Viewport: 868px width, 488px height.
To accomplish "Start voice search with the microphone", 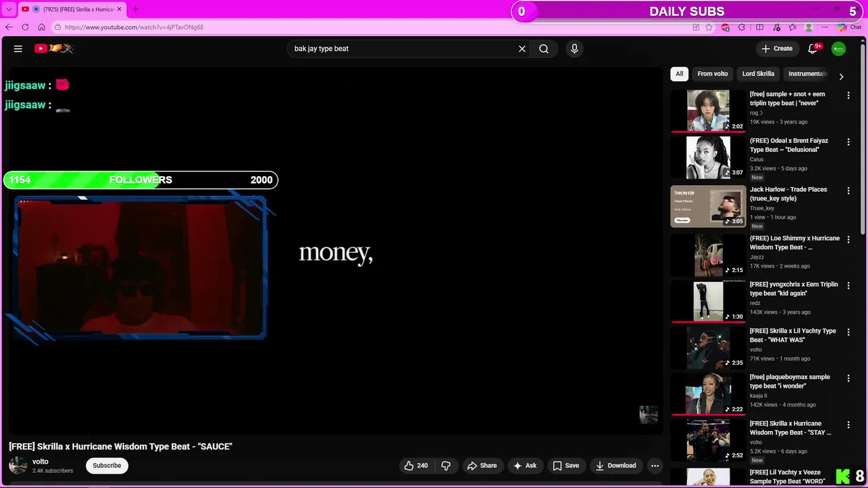I will click(x=574, y=49).
